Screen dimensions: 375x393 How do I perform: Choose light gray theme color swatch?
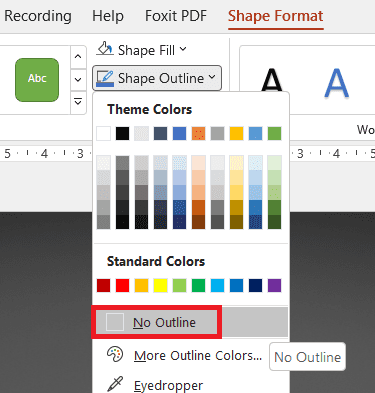point(141,133)
